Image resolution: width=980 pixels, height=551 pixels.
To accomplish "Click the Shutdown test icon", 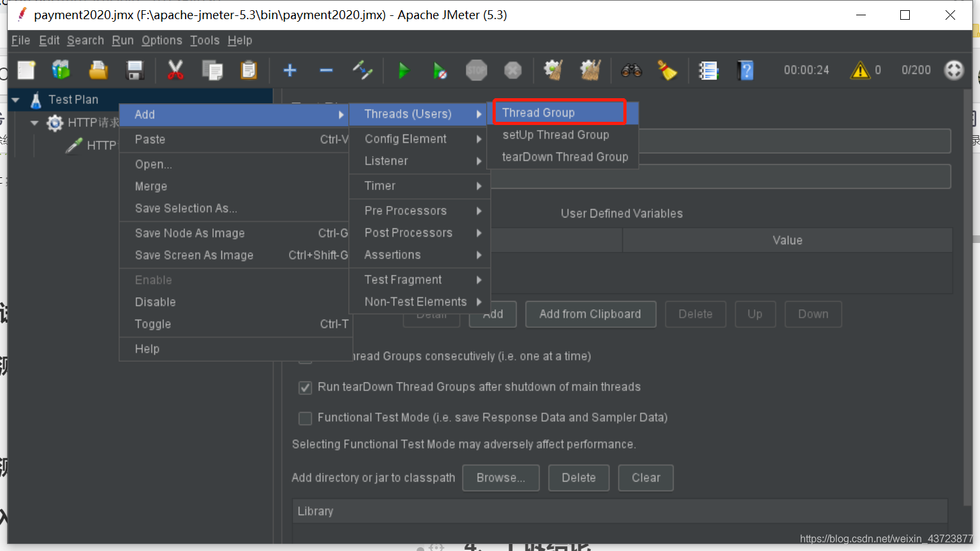I will tap(513, 70).
